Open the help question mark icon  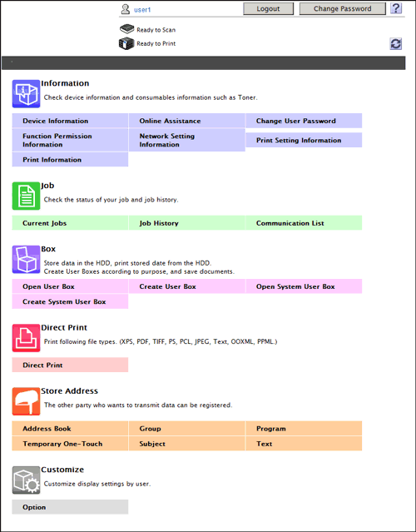click(396, 8)
